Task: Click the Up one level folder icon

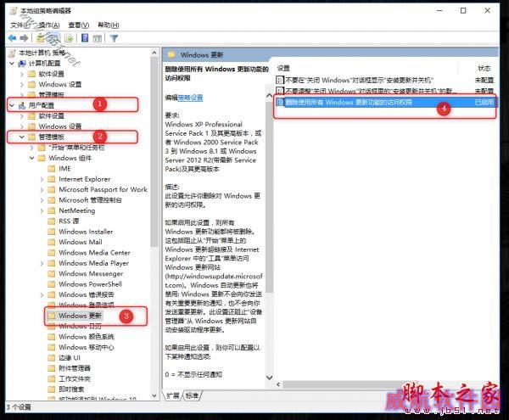Action: click(x=41, y=38)
